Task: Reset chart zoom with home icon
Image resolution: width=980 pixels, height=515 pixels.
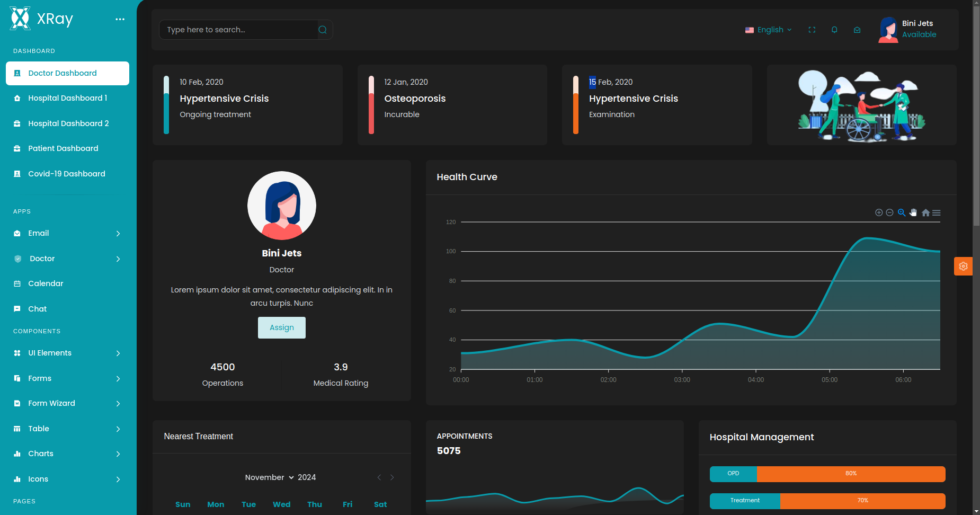Action: tap(925, 212)
